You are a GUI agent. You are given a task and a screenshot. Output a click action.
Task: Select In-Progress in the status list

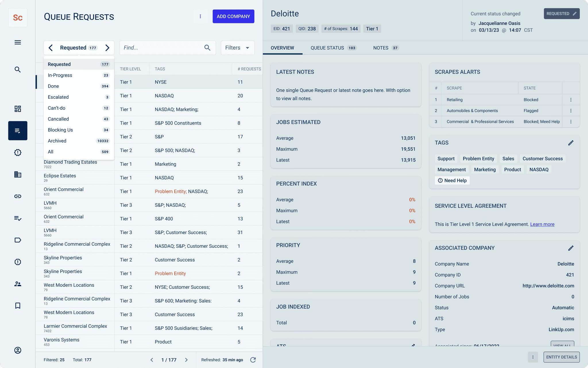[x=79, y=75]
